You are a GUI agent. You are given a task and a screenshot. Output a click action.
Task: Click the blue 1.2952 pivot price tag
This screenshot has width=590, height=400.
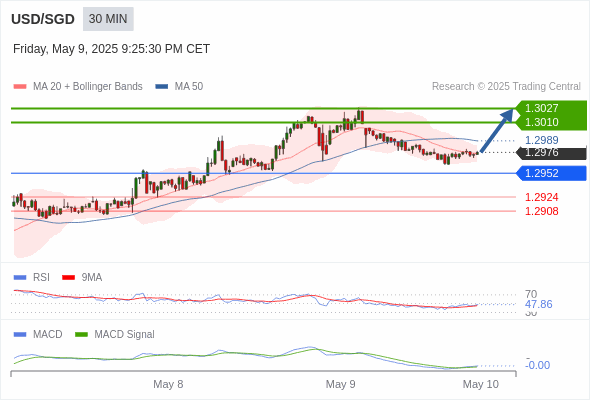coord(552,173)
